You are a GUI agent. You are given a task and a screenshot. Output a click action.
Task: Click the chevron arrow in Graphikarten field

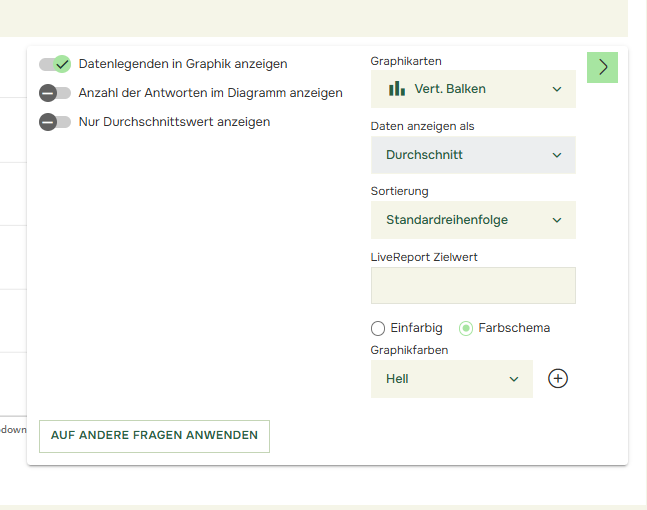(557, 89)
